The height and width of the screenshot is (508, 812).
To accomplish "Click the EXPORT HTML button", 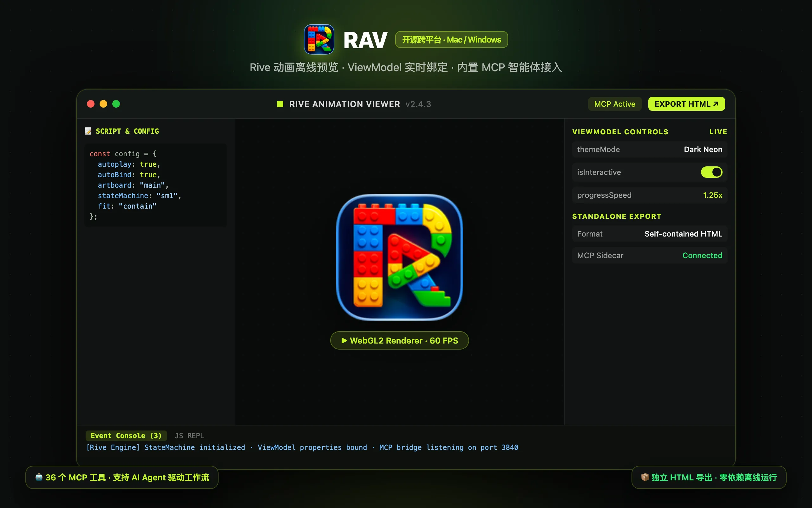I will [x=686, y=104].
